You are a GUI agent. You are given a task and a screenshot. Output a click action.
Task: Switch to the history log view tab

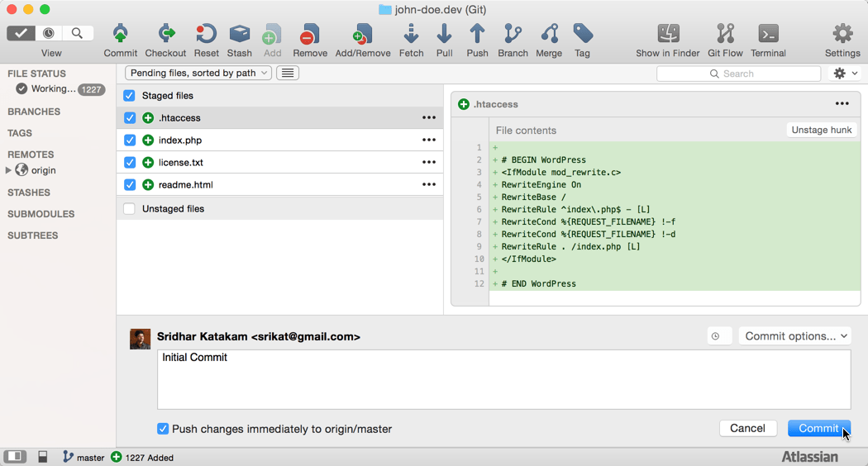point(49,33)
